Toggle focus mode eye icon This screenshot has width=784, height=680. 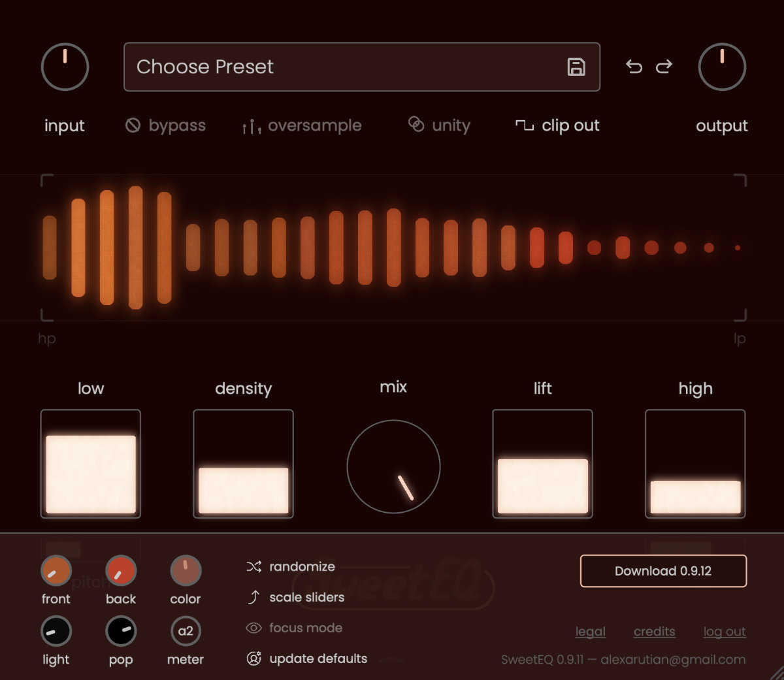[253, 628]
